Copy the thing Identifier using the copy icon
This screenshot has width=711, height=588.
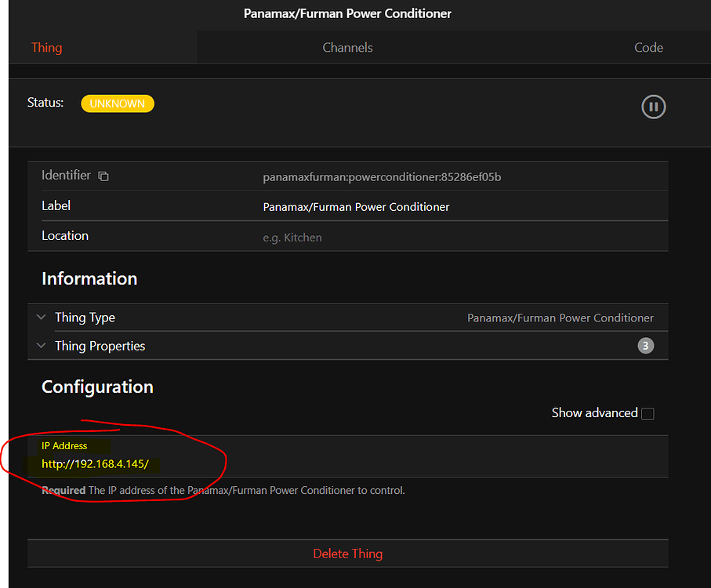[x=104, y=176]
